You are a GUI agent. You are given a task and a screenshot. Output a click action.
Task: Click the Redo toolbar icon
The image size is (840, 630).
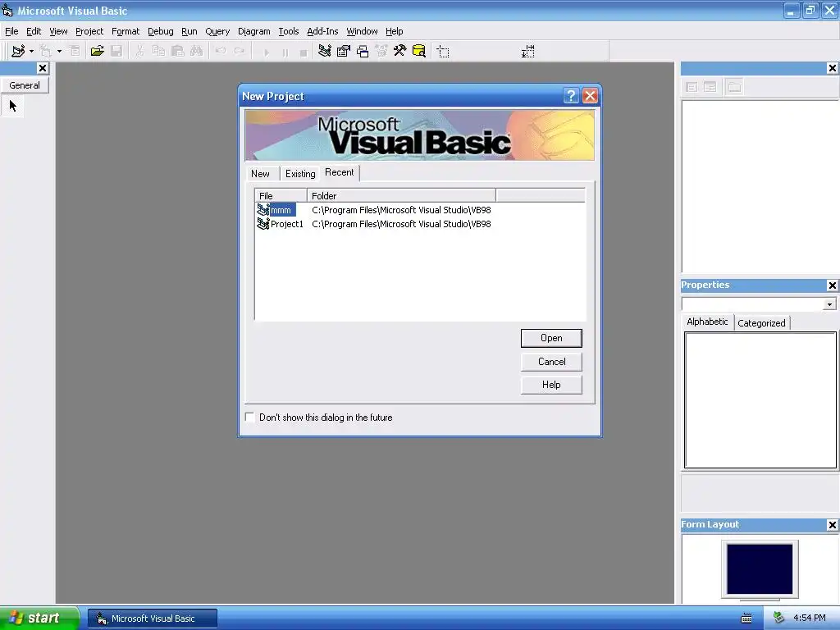tap(240, 51)
